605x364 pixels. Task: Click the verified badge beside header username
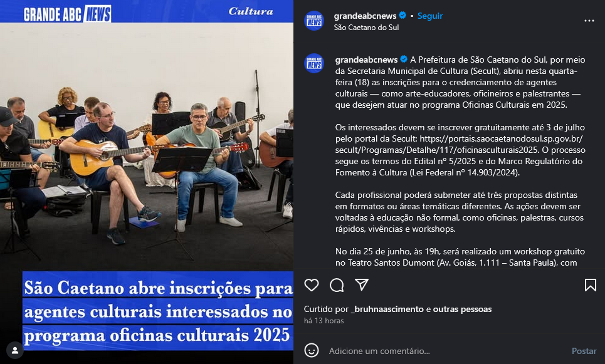(402, 16)
